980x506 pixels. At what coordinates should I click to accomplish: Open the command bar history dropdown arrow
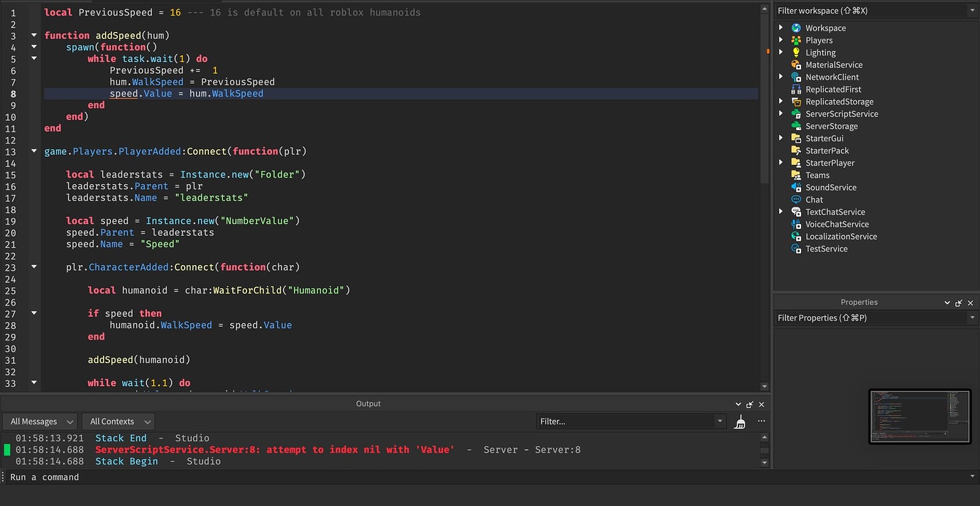pos(972,477)
